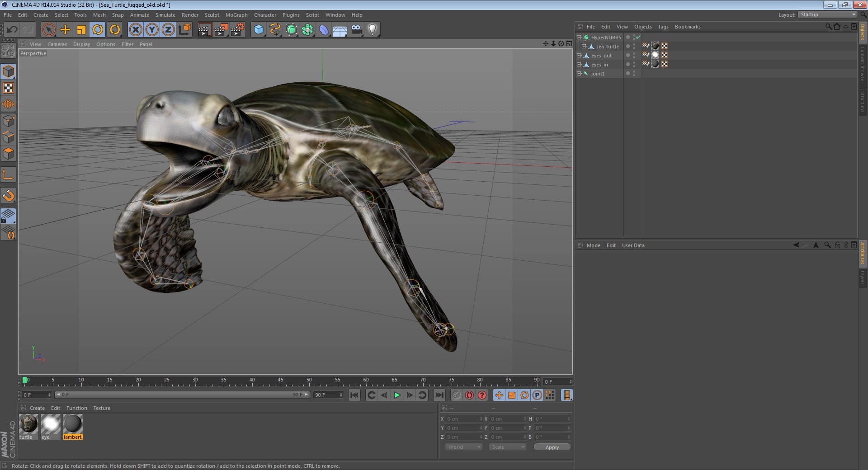Open the World coordinate system dropdown
This screenshot has height=470, width=868.
(464, 447)
